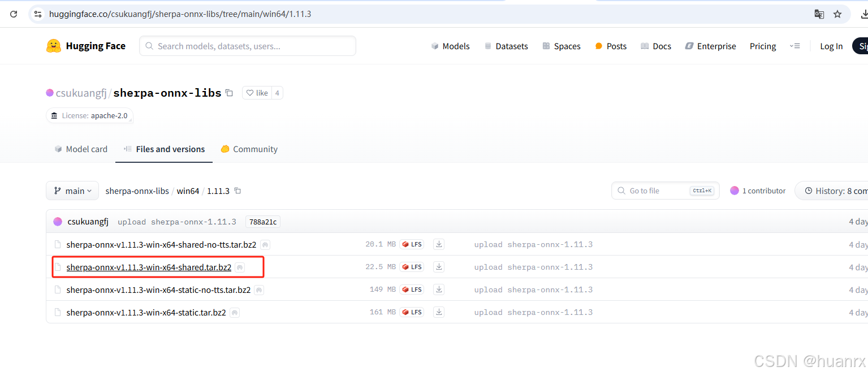This screenshot has height=376, width=868.
Task: Open the Spaces navigation item
Action: click(x=562, y=46)
